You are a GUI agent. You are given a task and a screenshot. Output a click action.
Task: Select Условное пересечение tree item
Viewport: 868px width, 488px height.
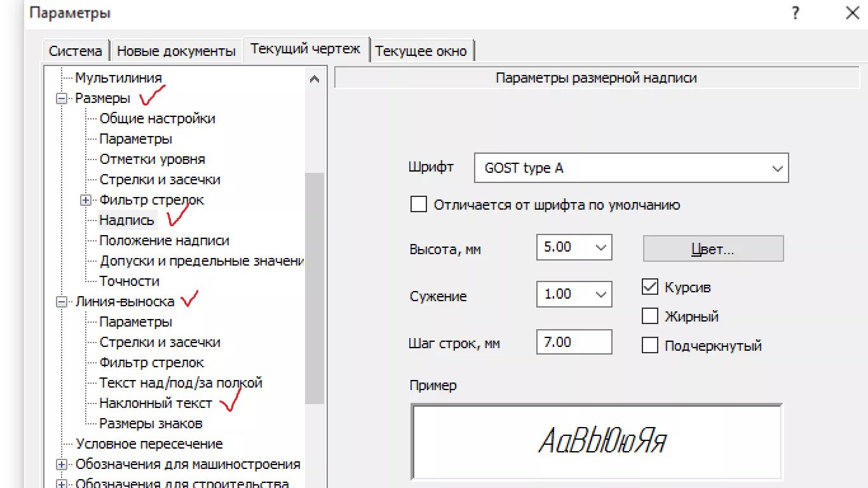(149, 444)
